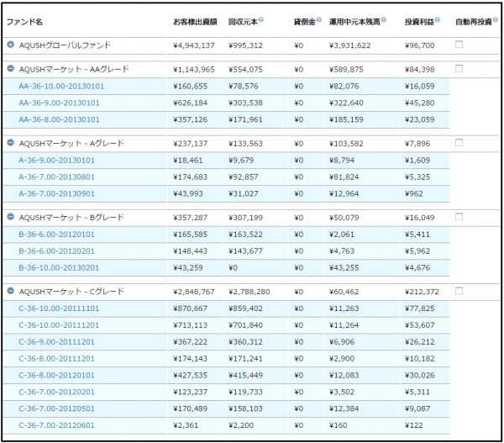Toggle auto reinvest checkbox for Aグレード row
Viewport: 504px width, 443px height.
pyautogui.click(x=459, y=143)
